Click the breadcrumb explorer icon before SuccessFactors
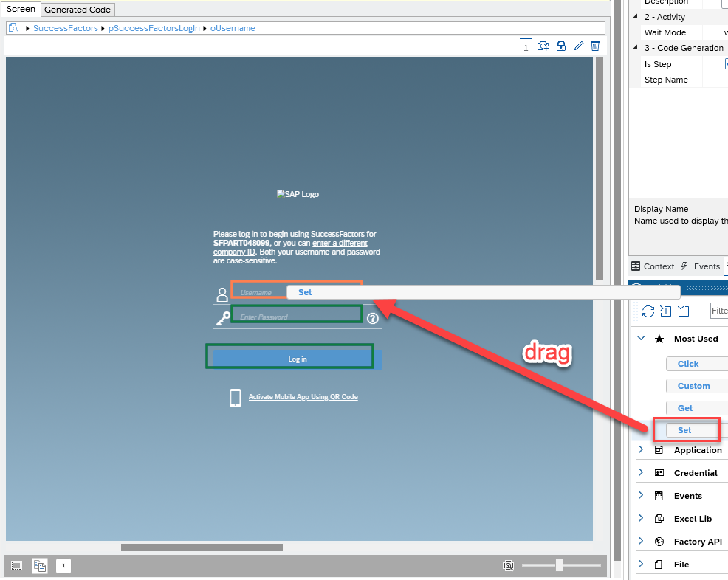Screen dimensions: 728x580 [x=13, y=28]
